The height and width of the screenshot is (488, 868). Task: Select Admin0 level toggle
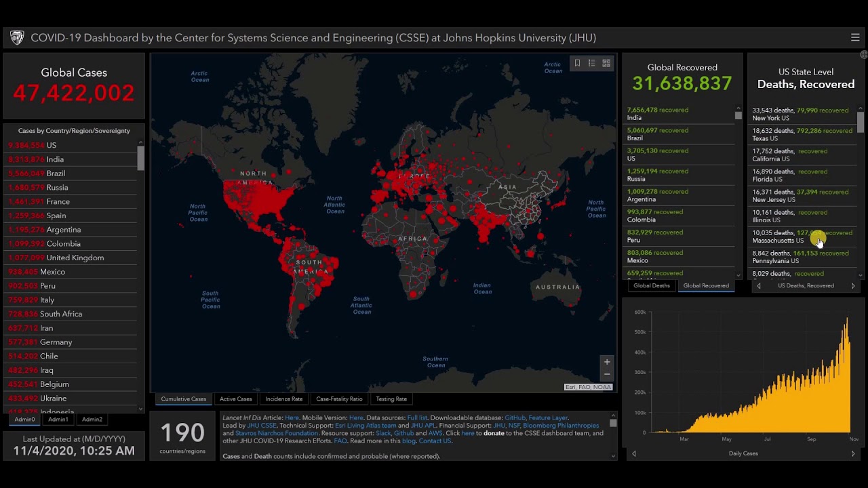point(25,420)
